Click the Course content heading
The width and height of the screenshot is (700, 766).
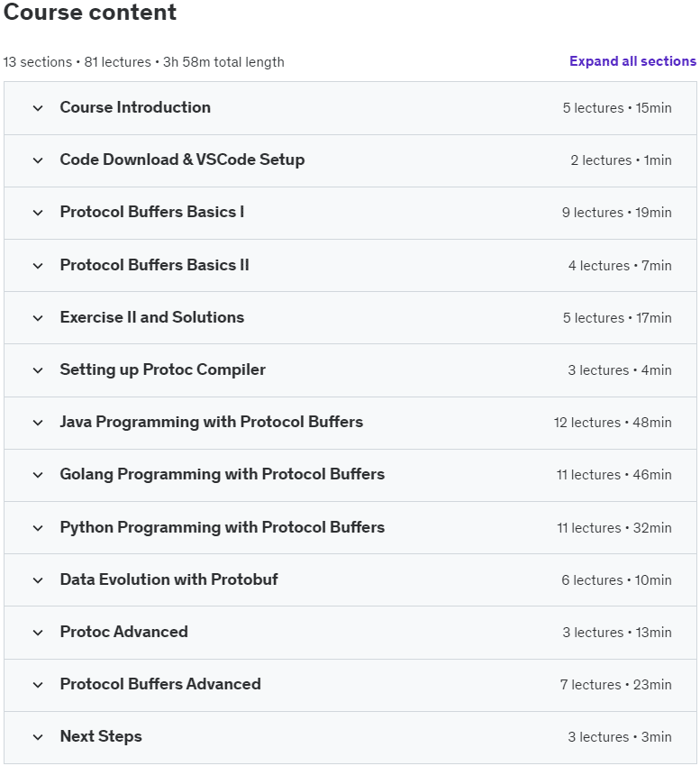(90, 12)
